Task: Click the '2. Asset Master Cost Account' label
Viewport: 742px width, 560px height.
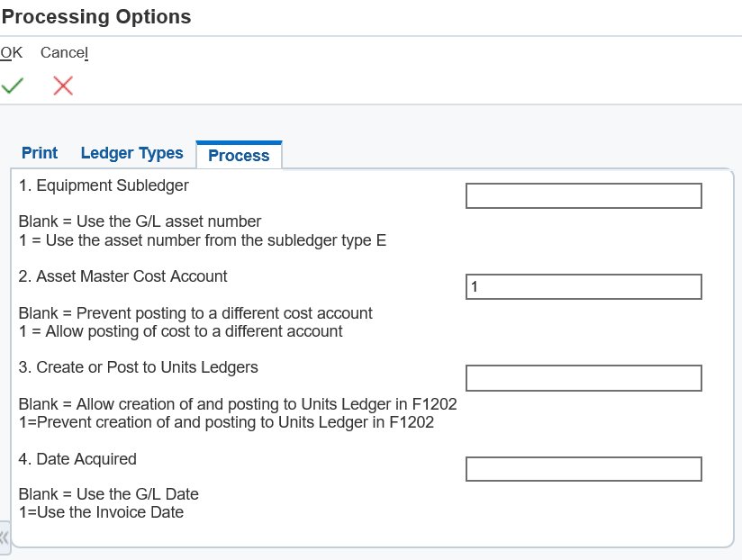Action: tap(123, 276)
